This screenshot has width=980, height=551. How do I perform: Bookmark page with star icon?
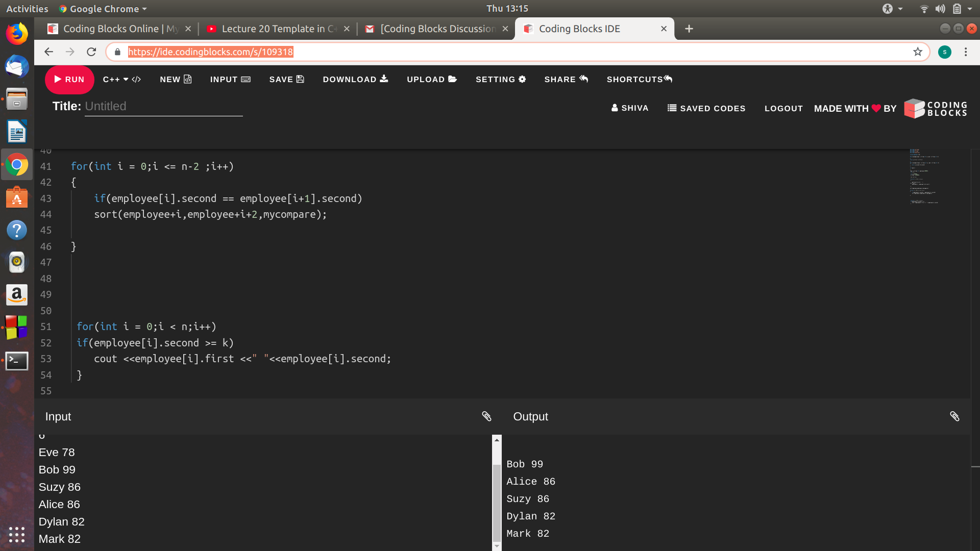tap(918, 52)
